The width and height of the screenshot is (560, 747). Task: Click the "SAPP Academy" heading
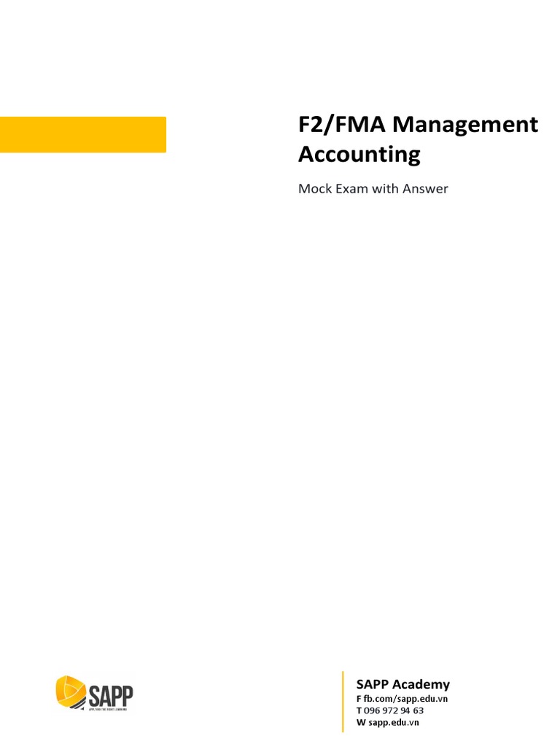click(402, 684)
